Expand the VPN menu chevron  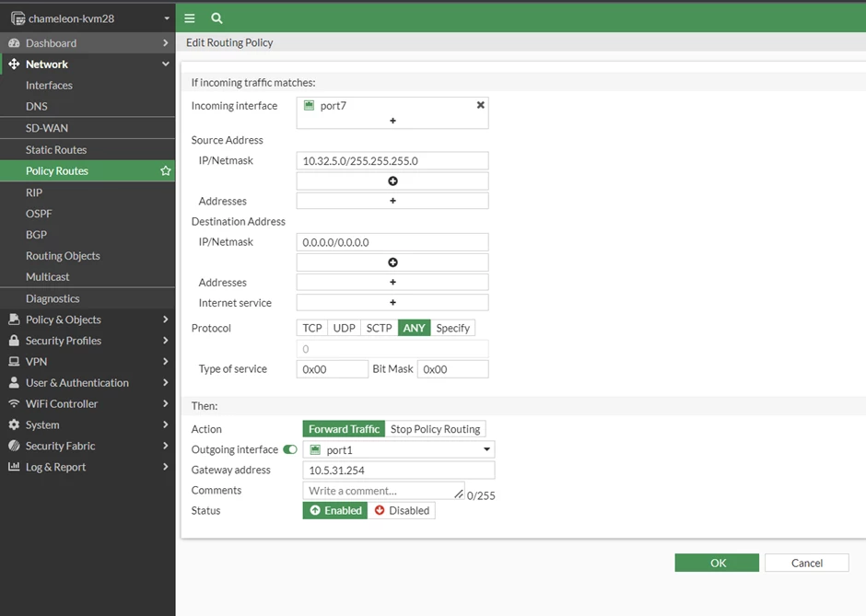(165, 362)
